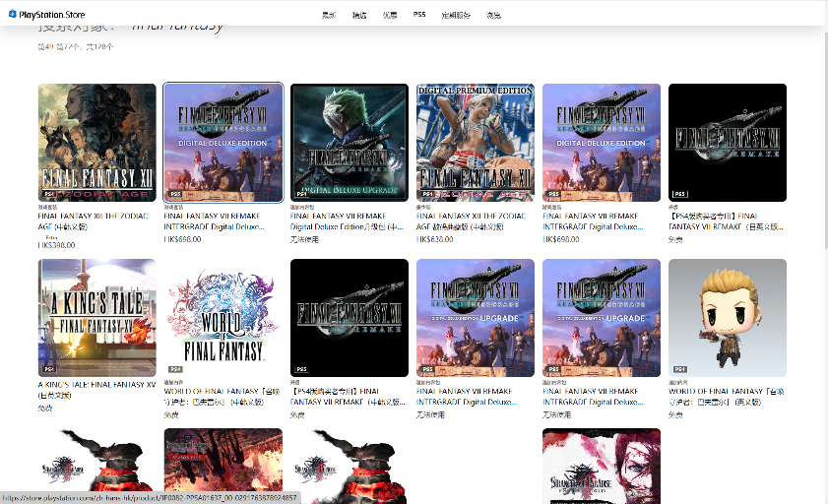Click title WORLD OF FINAL FANTASY (英文版)
The width and height of the screenshot is (828, 504).
tap(726, 397)
